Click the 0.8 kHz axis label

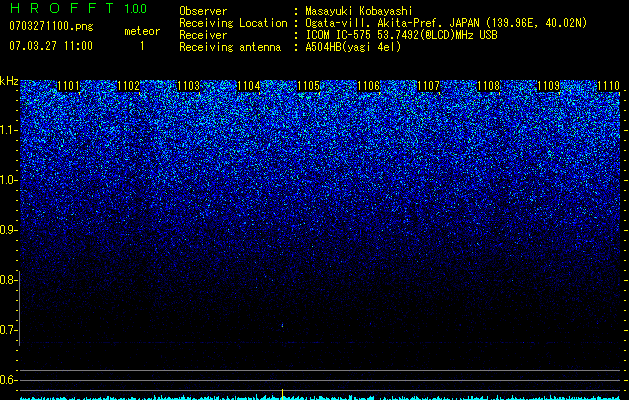pyautogui.click(x=8, y=280)
